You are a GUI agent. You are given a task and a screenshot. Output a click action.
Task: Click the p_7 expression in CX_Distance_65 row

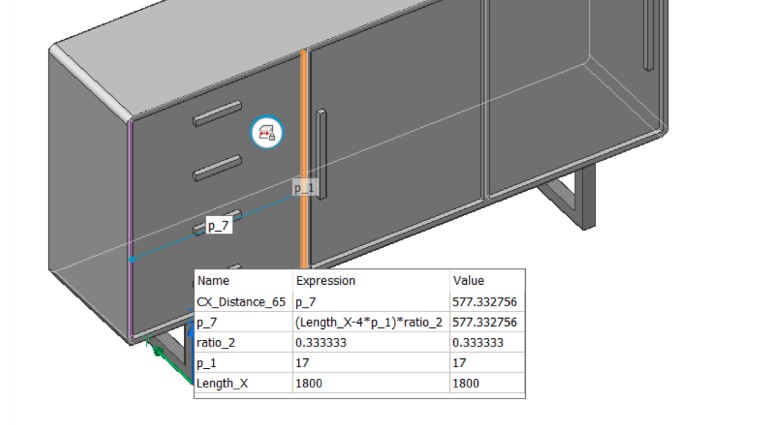tap(371, 302)
